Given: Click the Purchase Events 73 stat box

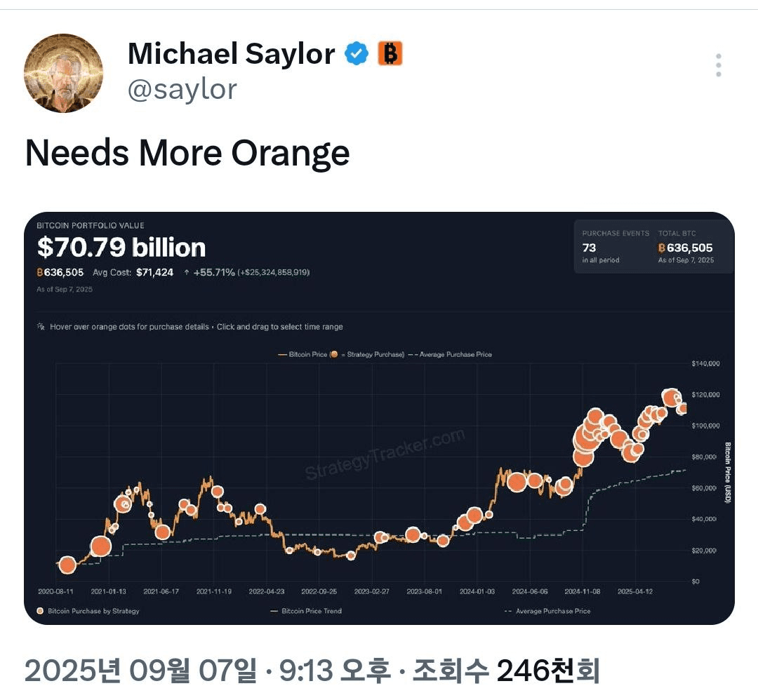Looking at the screenshot, I should point(616,246).
